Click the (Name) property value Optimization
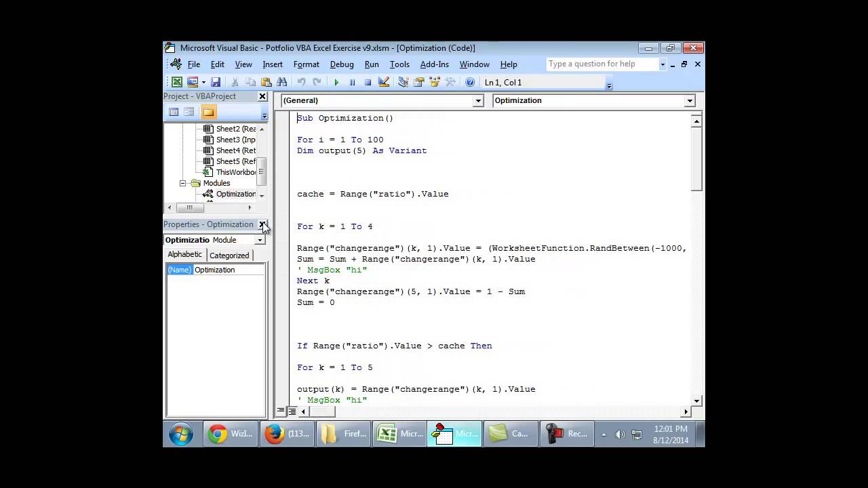 [229, 270]
